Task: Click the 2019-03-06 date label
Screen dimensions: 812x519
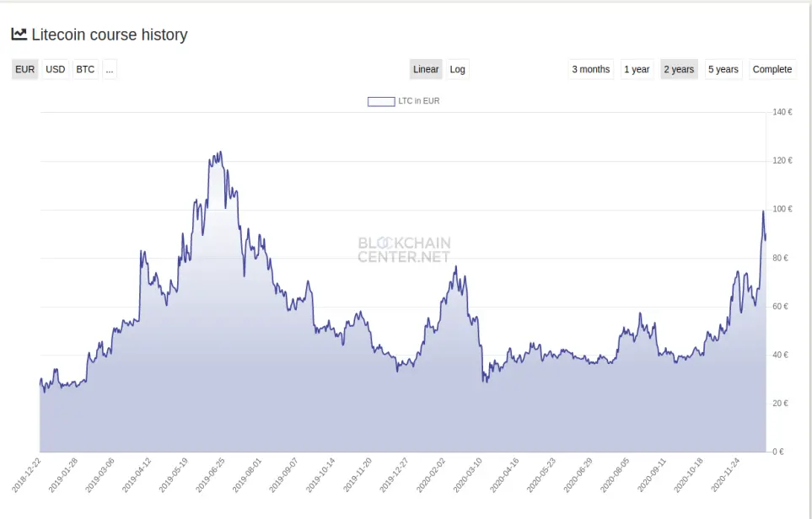Action: point(100,475)
